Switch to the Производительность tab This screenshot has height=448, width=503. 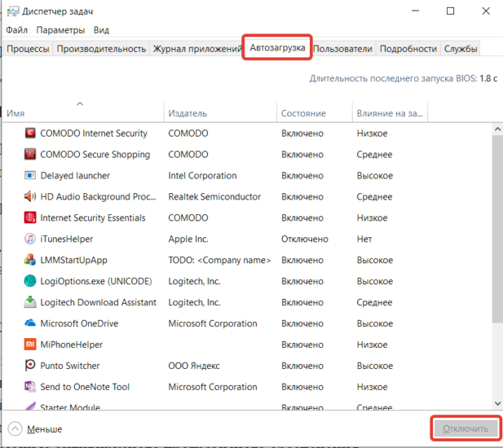(x=101, y=49)
